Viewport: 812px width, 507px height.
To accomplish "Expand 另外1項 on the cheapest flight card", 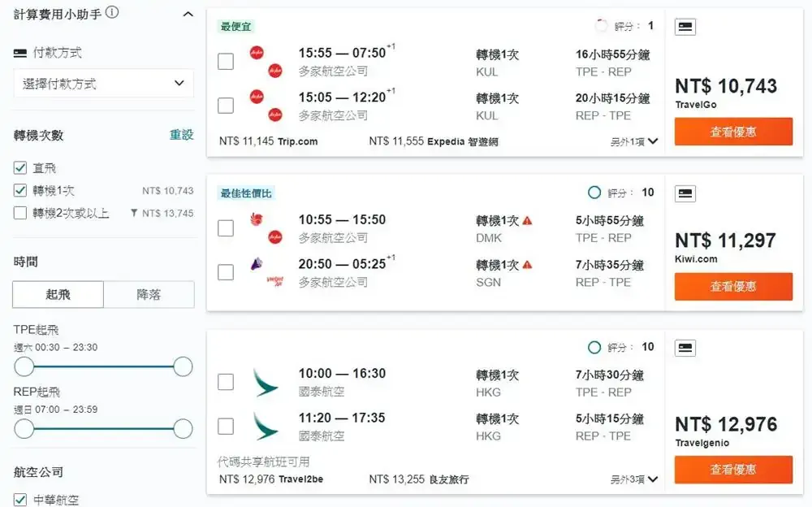I will coord(629,141).
